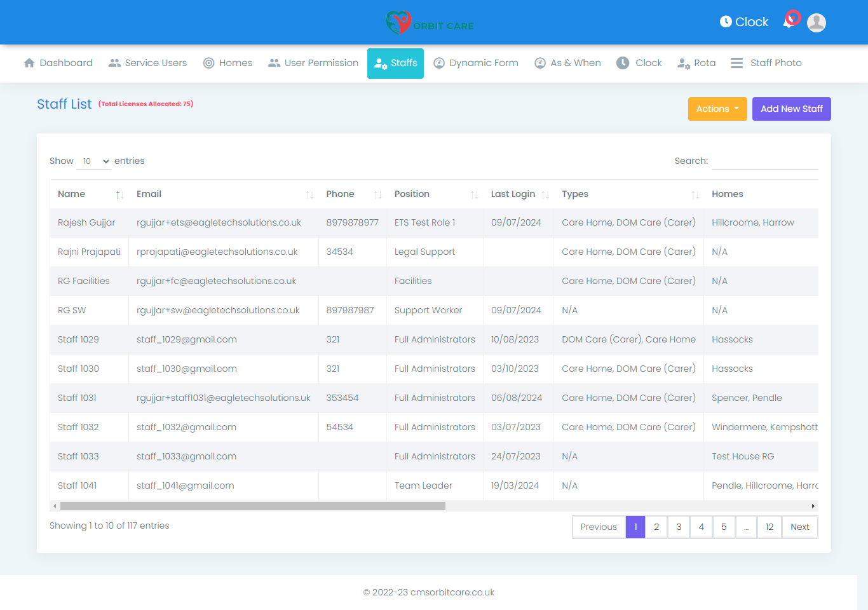Focus the Search input field

(764, 161)
